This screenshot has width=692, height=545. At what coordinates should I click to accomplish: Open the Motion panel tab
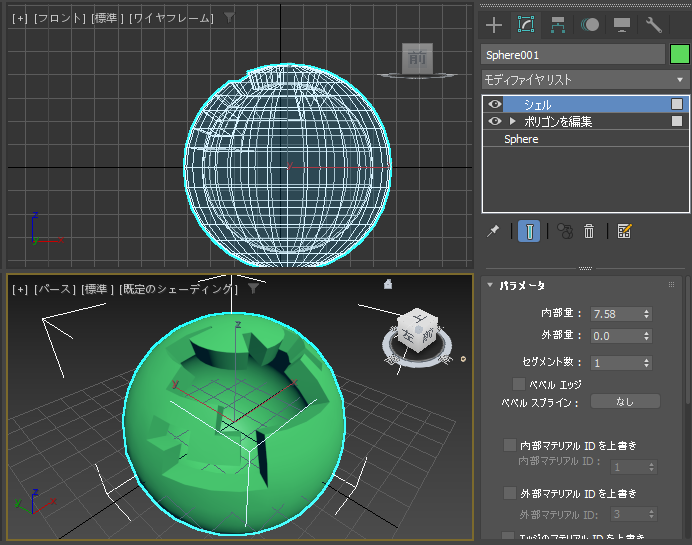pos(590,25)
